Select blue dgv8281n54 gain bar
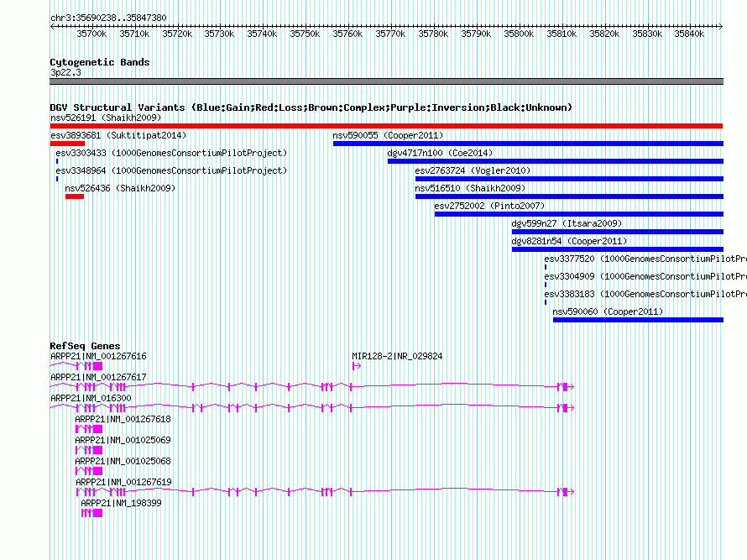The width and height of the screenshot is (747, 560). tap(618, 249)
